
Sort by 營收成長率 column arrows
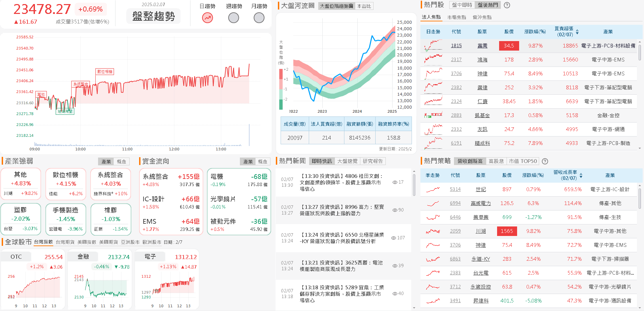click(581, 176)
